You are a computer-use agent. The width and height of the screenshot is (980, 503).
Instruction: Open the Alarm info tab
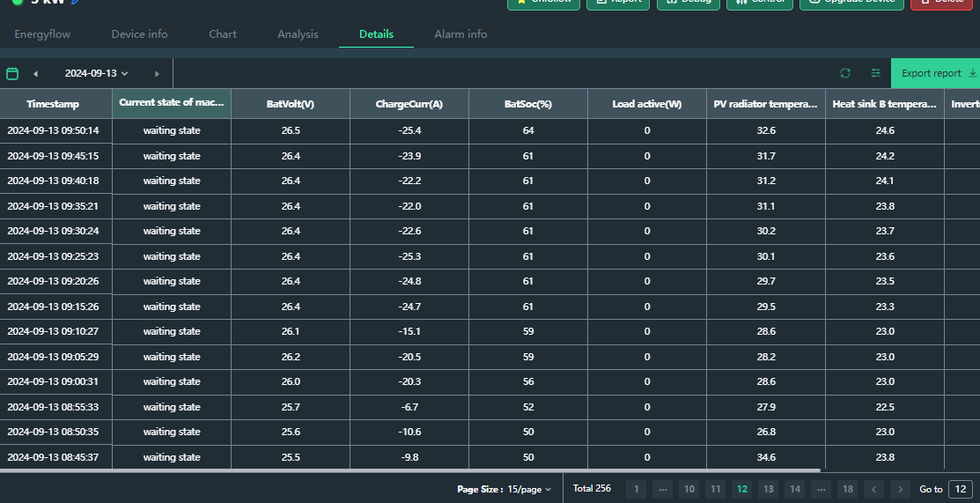[461, 34]
